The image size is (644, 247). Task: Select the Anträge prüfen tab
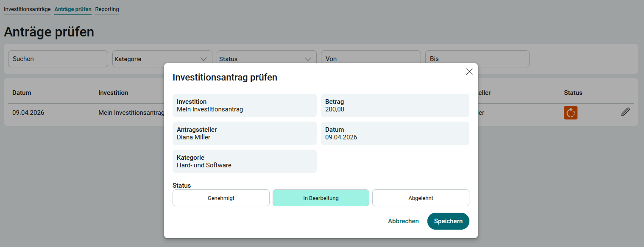73,9
